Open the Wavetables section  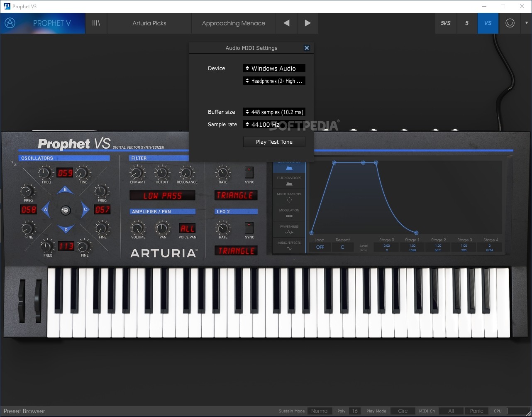[289, 230]
